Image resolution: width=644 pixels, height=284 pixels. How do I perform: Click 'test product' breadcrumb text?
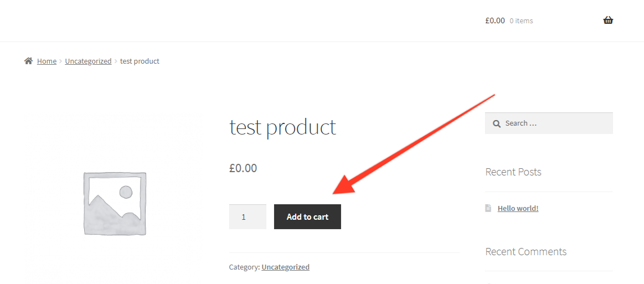140,61
